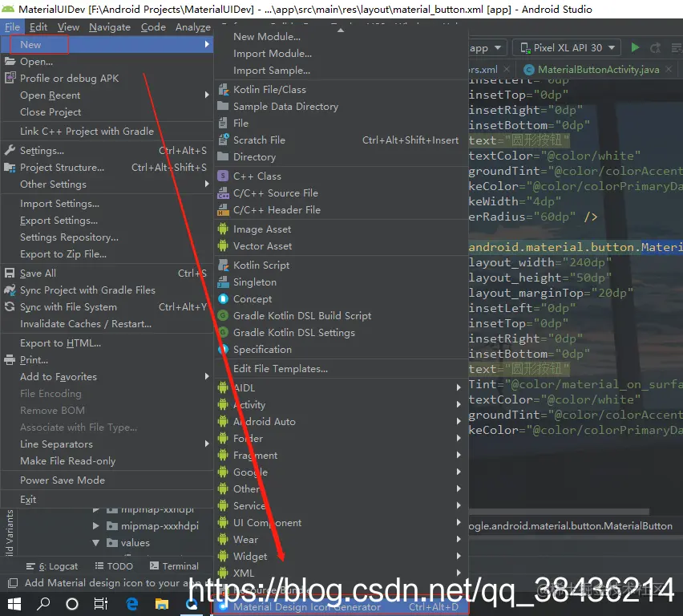The image size is (683, 616).
Task: Open the app run configuration dropdown
Action: pyautogui.click(x=487, y=47)
